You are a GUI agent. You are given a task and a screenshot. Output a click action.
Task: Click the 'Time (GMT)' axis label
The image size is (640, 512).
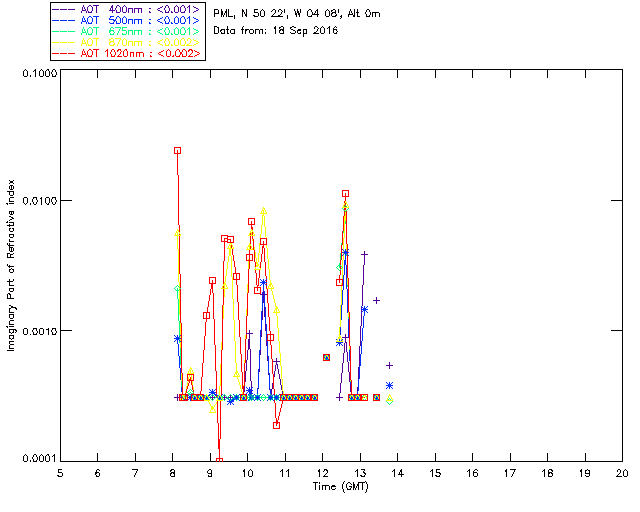click(340, 487)
